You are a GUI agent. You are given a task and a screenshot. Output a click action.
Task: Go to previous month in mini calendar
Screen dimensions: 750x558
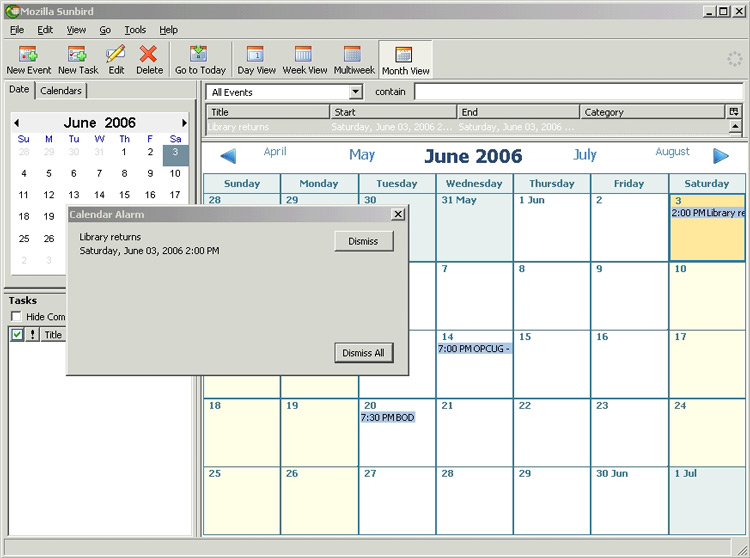tap(16, 123)
